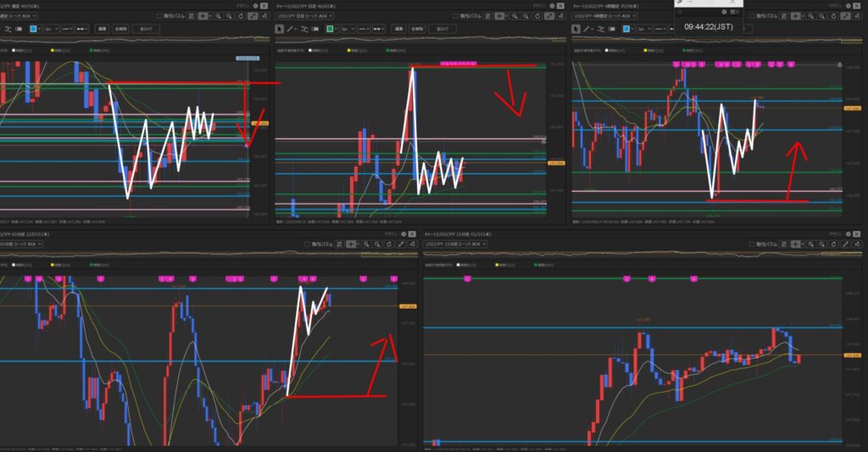Zoom out the weekly chart
Screen dimensions: 868x452
click(229, 16)
